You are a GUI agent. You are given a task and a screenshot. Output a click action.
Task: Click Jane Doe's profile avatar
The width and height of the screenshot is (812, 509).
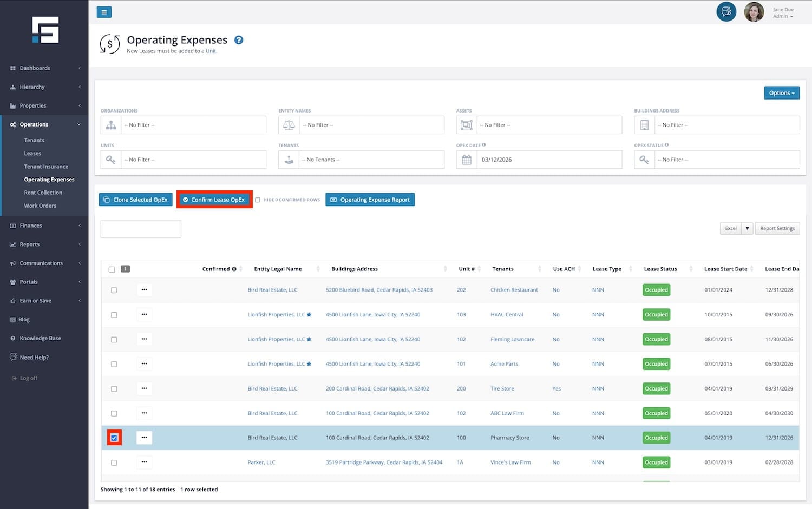[754, 12]
